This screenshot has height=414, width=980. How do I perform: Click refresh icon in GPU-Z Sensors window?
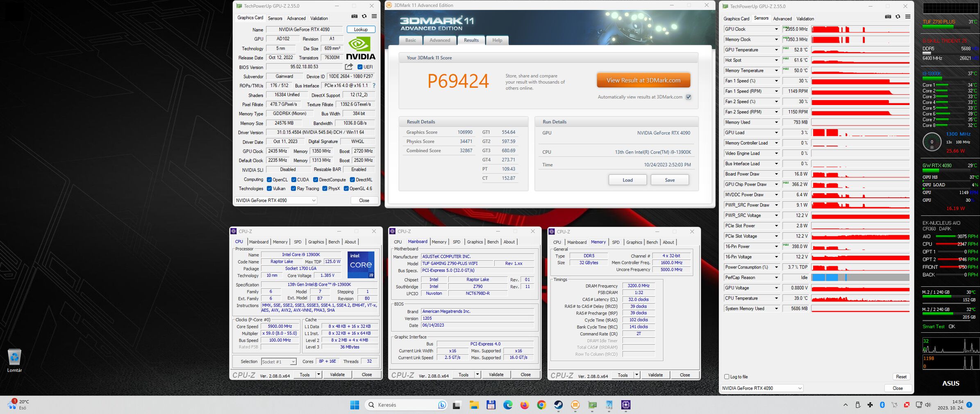pos(898,17)
